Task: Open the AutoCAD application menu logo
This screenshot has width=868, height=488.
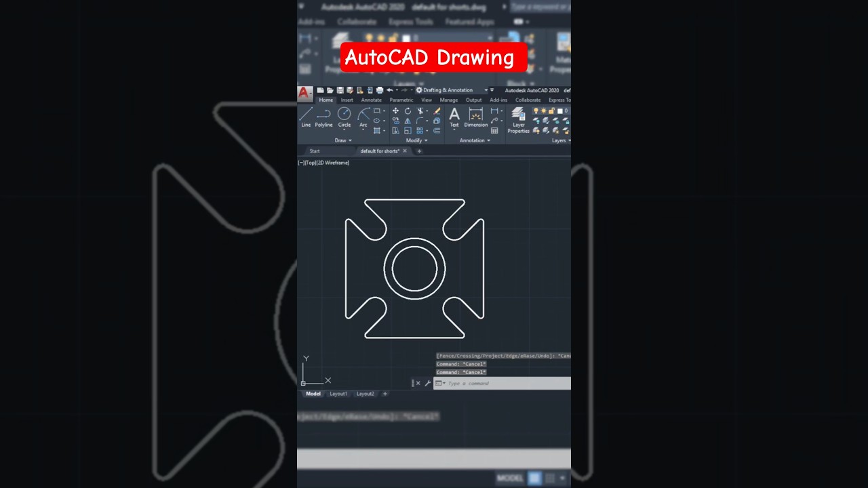Action: pos(304,93)
